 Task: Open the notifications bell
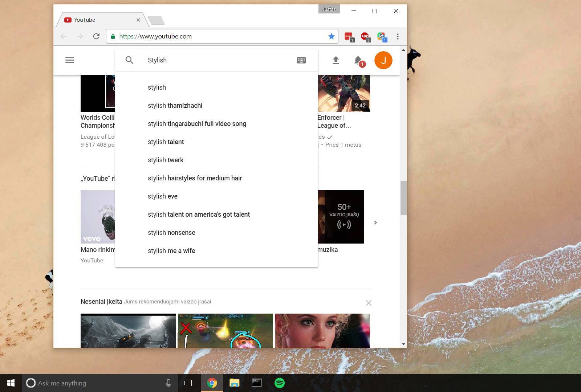[x=358, y=61]
